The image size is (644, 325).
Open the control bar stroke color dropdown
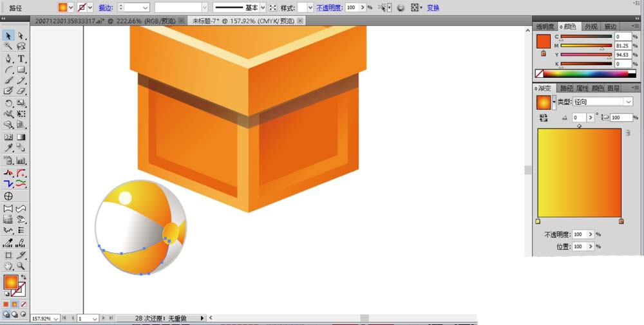pos(90,7)
